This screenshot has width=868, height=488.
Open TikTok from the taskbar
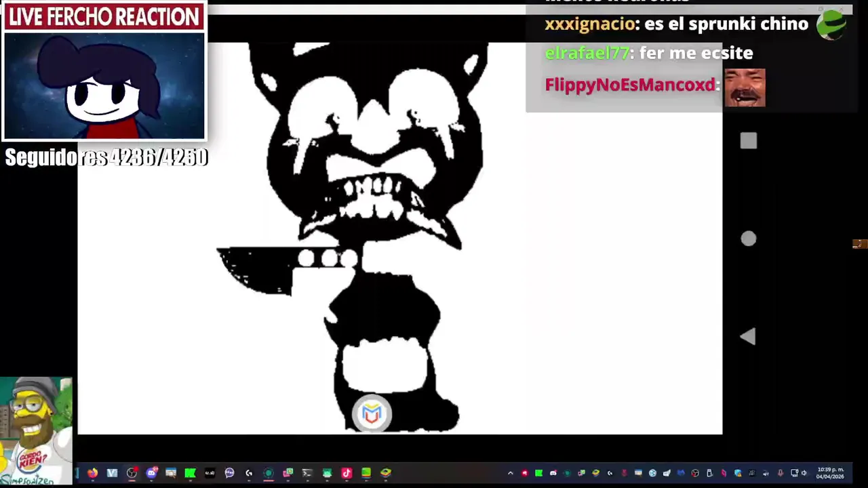(347, 473)
